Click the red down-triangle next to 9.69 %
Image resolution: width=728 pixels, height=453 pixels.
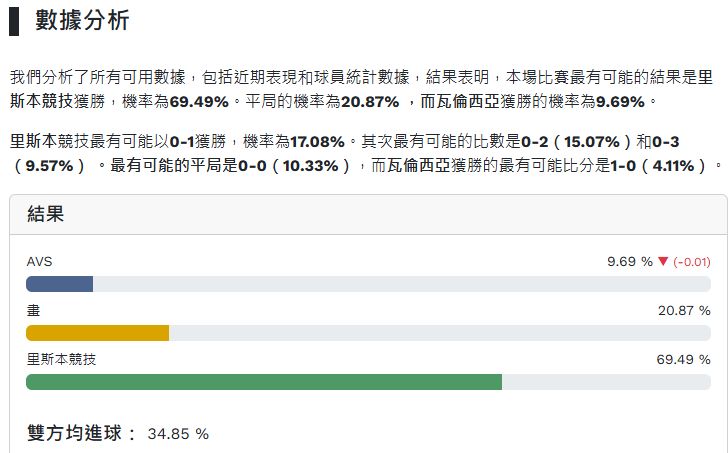click(x=663, y=262)
